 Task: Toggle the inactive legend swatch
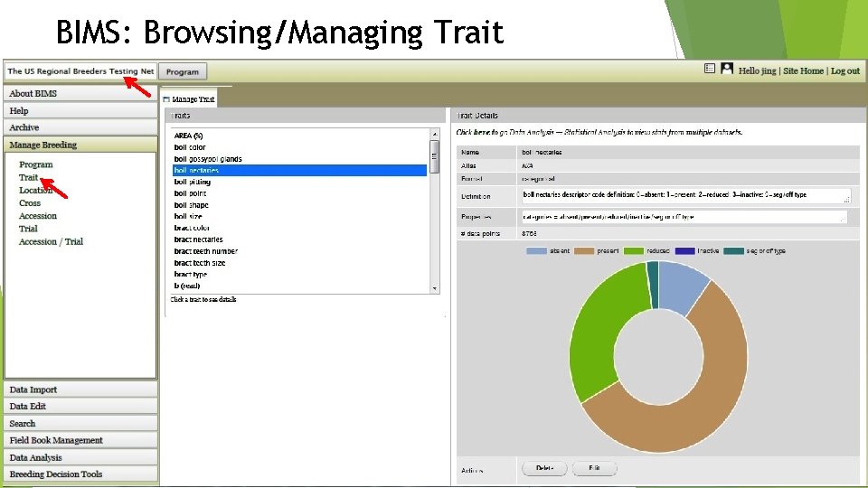point(684,250)
